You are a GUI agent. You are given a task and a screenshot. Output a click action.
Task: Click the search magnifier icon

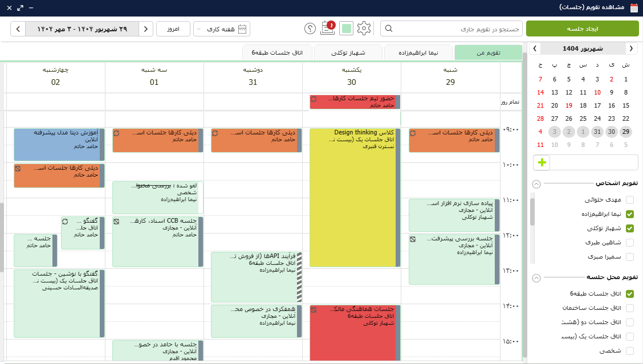pos(389,28)
